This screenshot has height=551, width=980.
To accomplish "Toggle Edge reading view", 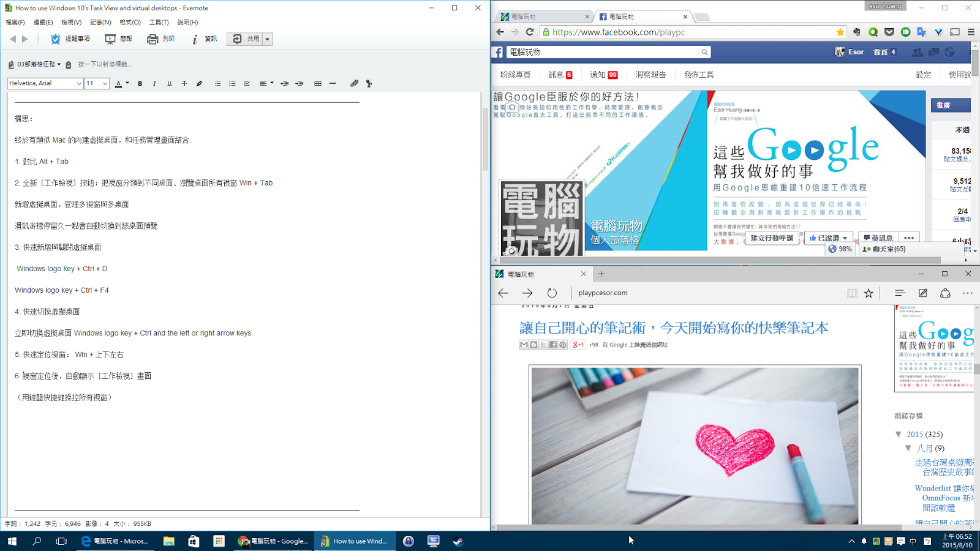I will coord(852,293).
